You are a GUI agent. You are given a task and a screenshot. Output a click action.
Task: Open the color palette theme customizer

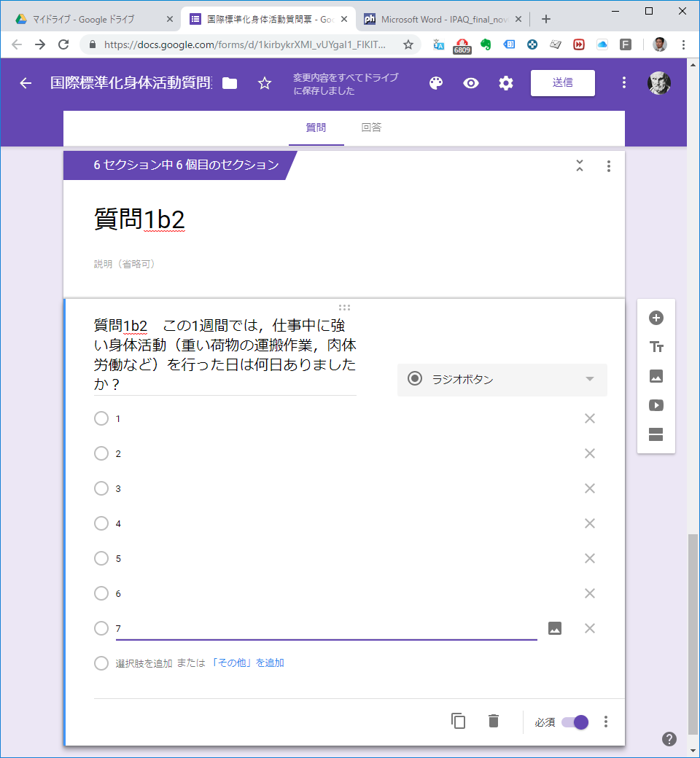436,83
